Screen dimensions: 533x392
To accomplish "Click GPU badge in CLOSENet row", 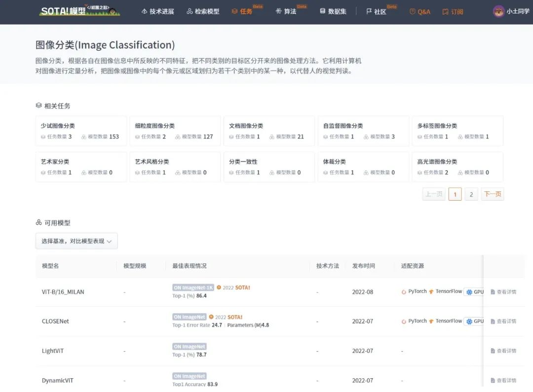I will [x=474, y=321].
